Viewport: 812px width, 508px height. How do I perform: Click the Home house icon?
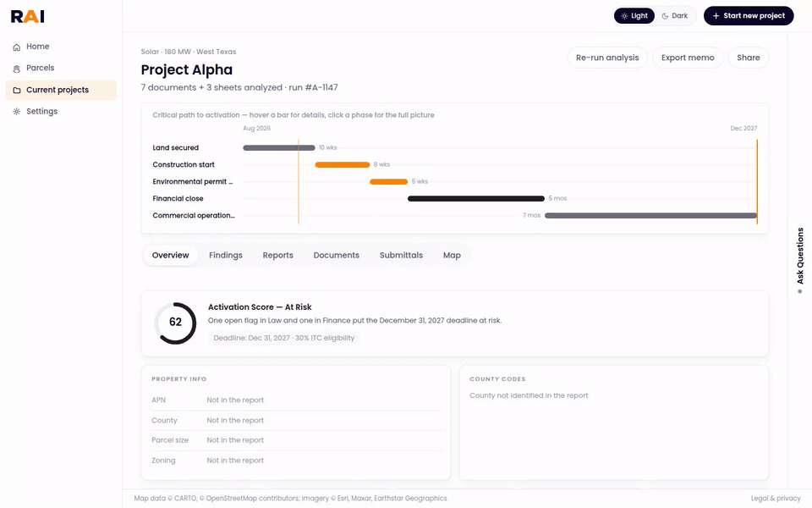[x=17, y=47]
